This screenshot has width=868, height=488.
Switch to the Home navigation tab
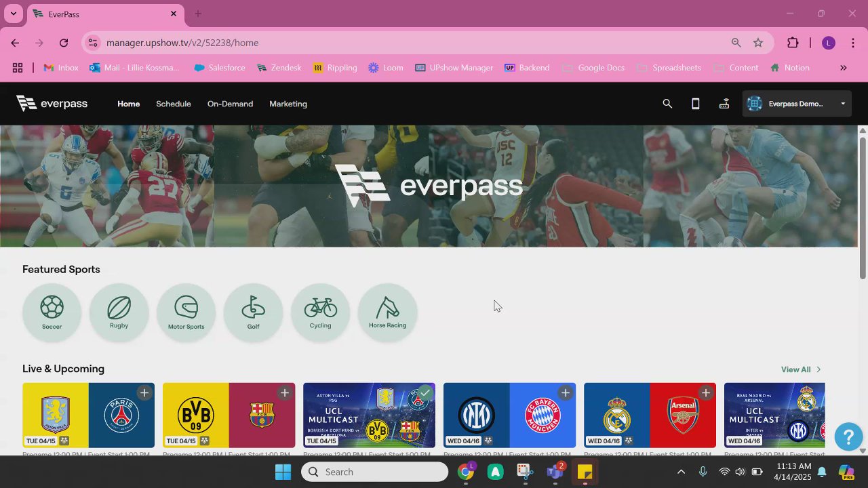(128, 104)
